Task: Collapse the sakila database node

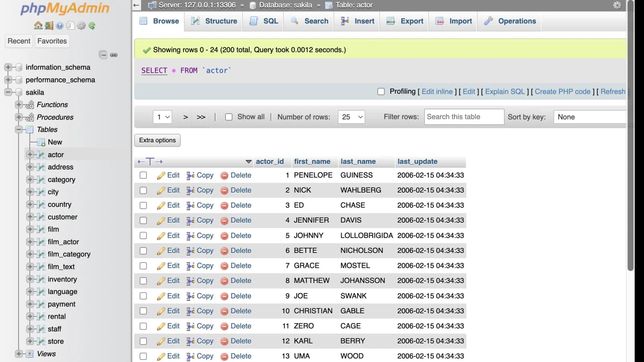Action: (x=8, y=92)
